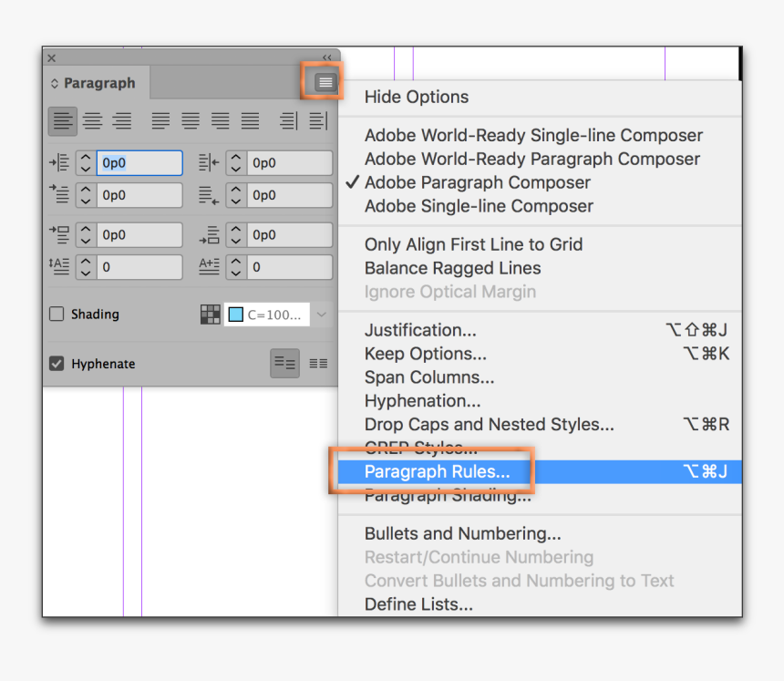This screenshot has height=681, width=784.
Task: Cycle Paragraph panel view via tab arrows
Action: pyautogui.click(x=55, y=84)
